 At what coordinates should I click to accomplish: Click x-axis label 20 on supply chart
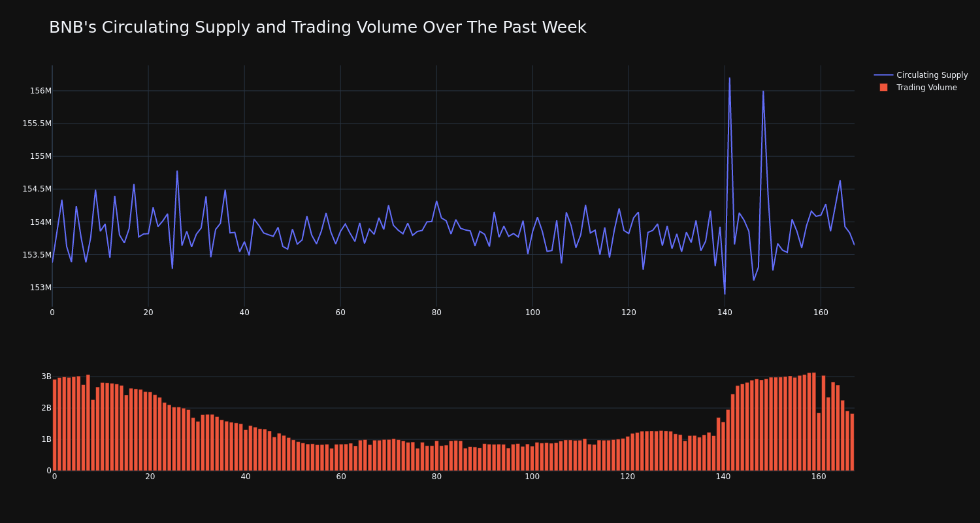pos(148,312)
